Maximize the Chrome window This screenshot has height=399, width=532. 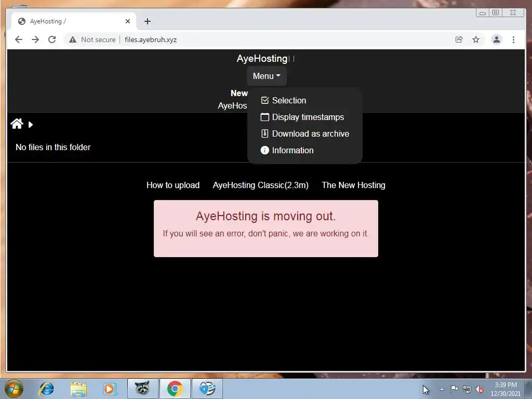point(496,13)
